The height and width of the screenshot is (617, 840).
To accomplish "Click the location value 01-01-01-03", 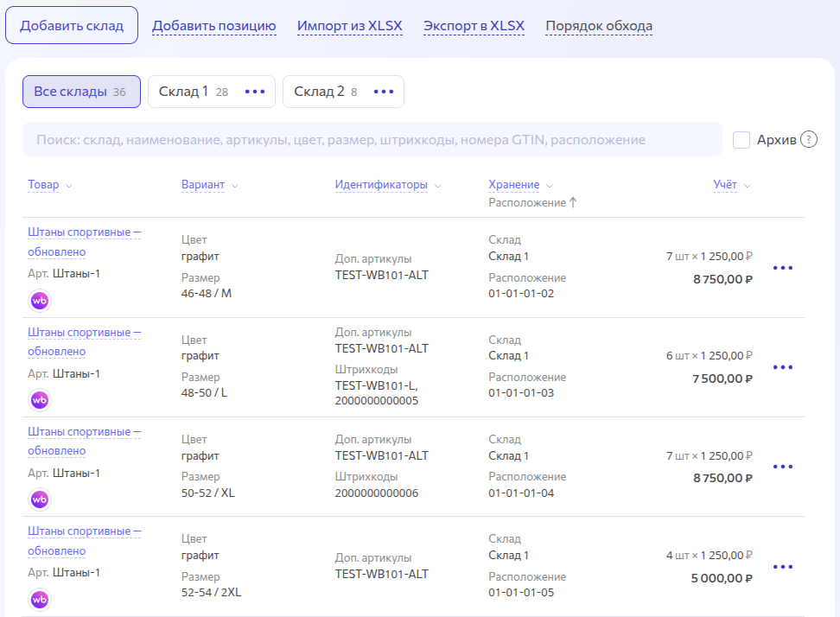I will click(x=521, y=392).
